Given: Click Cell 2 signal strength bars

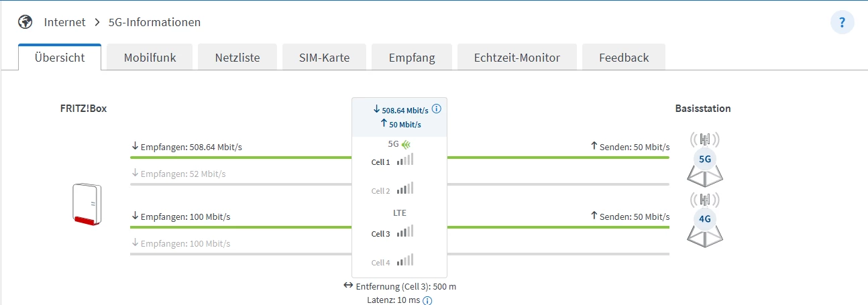Looking at the screenshot, I should 404,188.
